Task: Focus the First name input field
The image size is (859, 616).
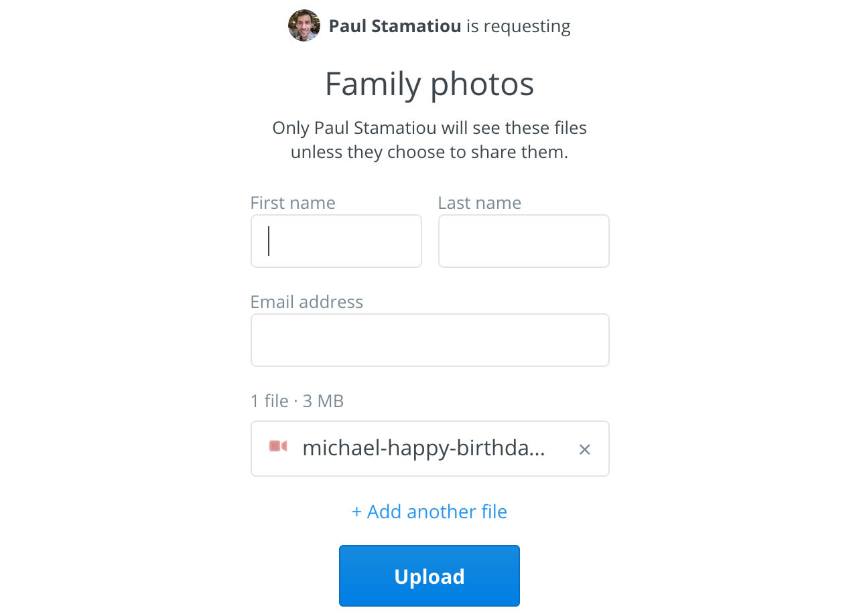Action: [x=336, y=241]
